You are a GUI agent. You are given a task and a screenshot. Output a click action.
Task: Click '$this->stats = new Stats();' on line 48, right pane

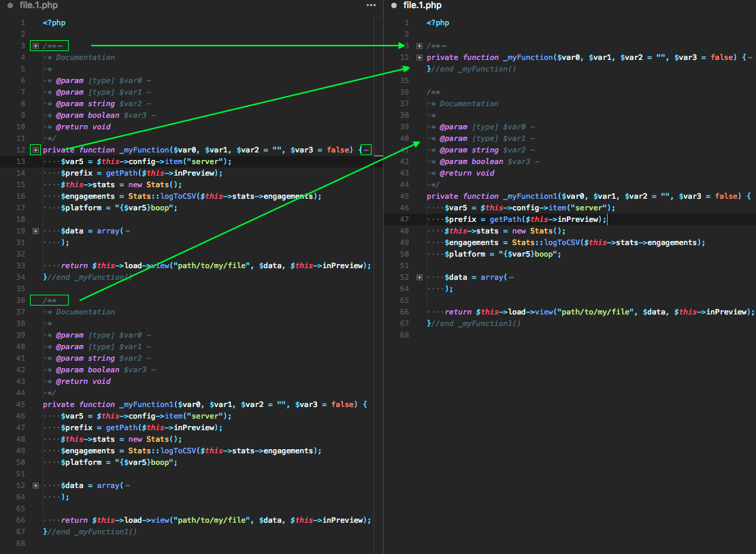pos(506,231)
